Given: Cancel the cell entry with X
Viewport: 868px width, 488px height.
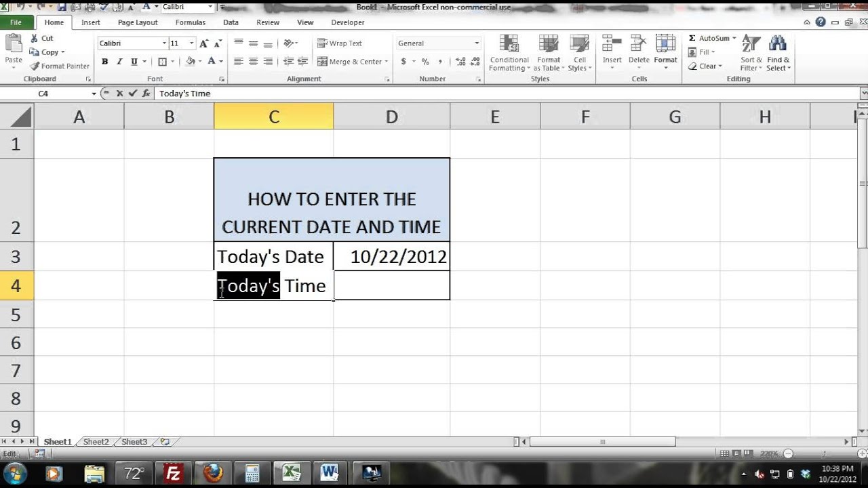Looking at the screenshot, I should tap(119, 94).
